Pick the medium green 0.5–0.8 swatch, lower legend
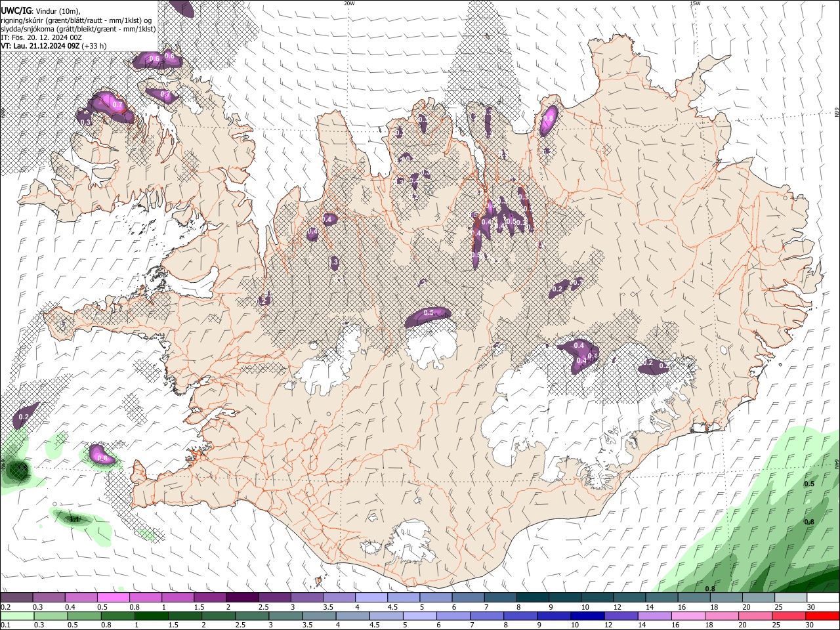Viewport: 840px width, 630px height. tap(84, 616)
